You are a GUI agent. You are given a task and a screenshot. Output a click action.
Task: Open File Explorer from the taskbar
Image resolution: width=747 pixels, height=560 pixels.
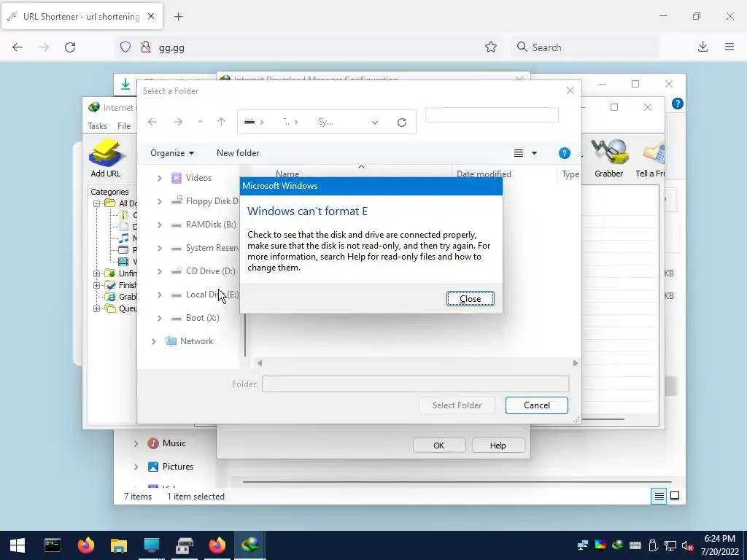119,545
